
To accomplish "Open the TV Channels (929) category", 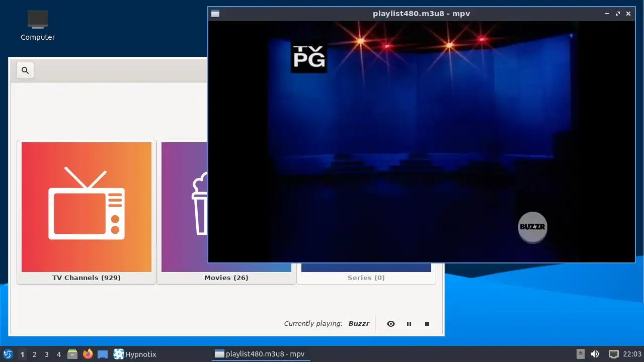I will point(87,212).
